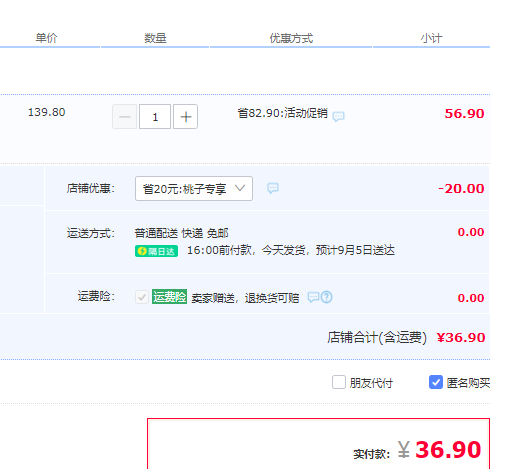Screen dimensions: 513x469
Task: Uncheck the 匿名购买 checkbox
Action: pyautogui.click(x=436, y=382)
